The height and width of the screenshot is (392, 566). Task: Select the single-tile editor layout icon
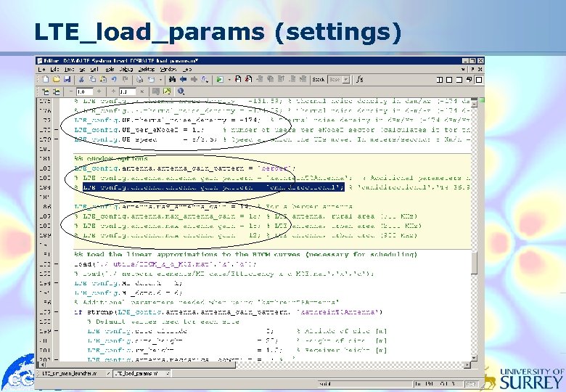coord(479,80)
